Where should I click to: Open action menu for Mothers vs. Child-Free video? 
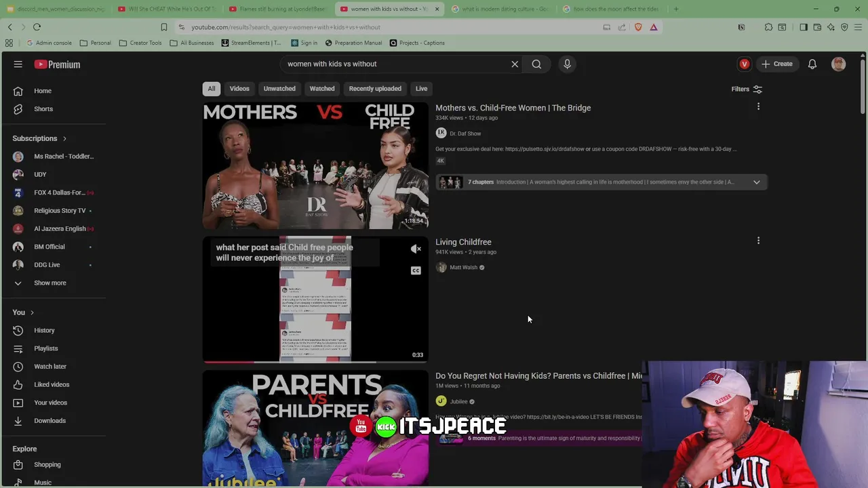click(758, 106)
